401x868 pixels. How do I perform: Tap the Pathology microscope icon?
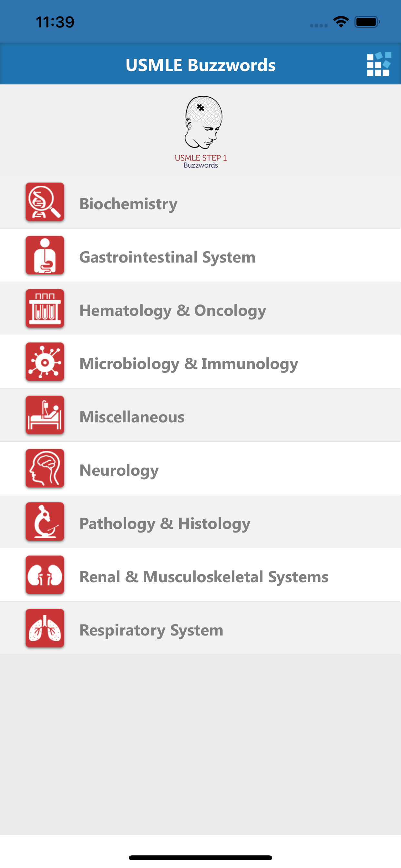(45, 521)
